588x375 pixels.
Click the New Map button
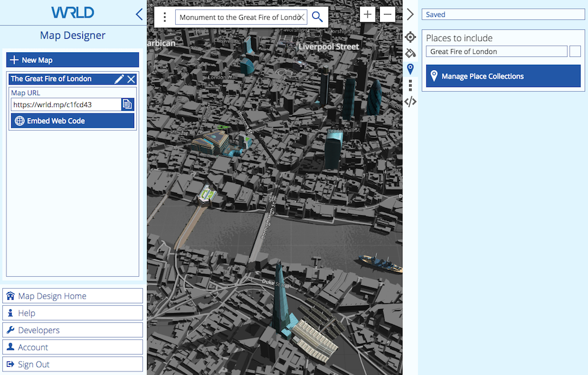pos(72,60)
